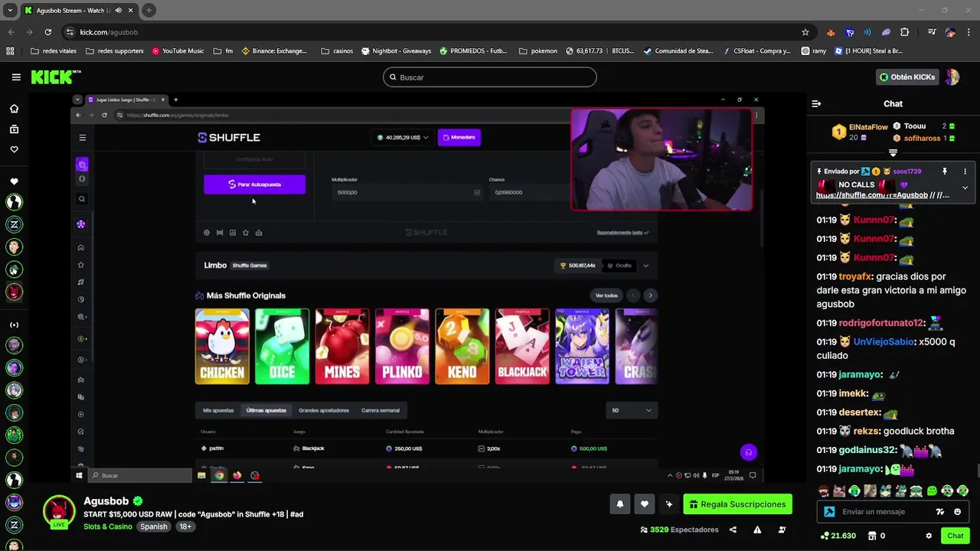Unpin the pinned chat message
This screenshot has width=980, height=551.
(x=945, y=171)
